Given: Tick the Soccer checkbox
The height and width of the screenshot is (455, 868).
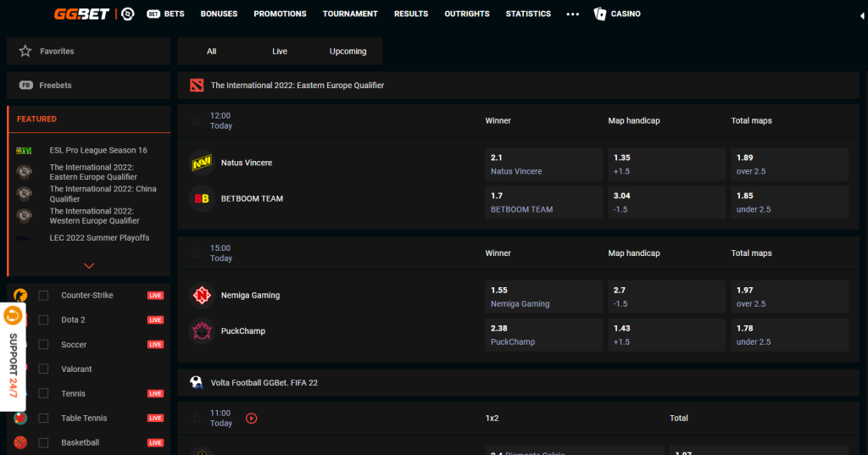Looking at the screenshot, I should tap(43, 344).
